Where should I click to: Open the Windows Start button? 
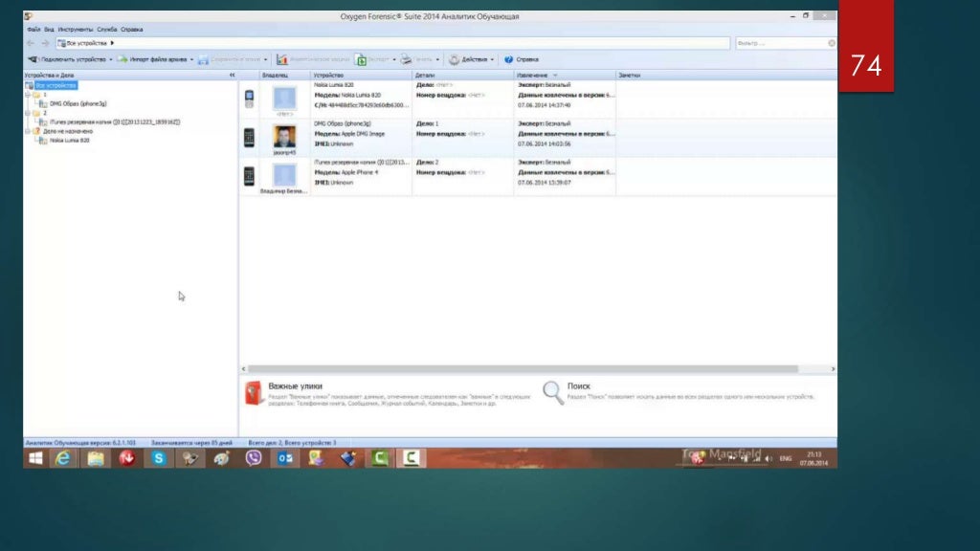35,458
